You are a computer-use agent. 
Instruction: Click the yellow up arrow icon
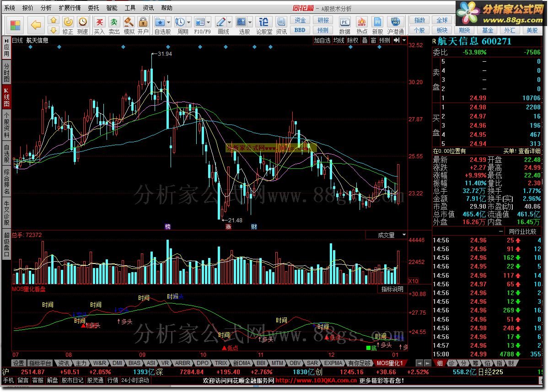(x=54, y=20)
